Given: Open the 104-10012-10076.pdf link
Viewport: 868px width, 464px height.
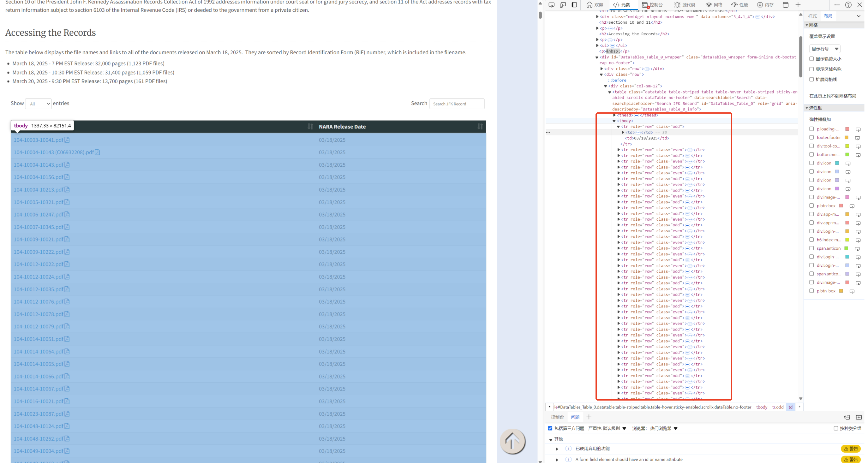Looking at the screenshot, I should click(39, 301).
